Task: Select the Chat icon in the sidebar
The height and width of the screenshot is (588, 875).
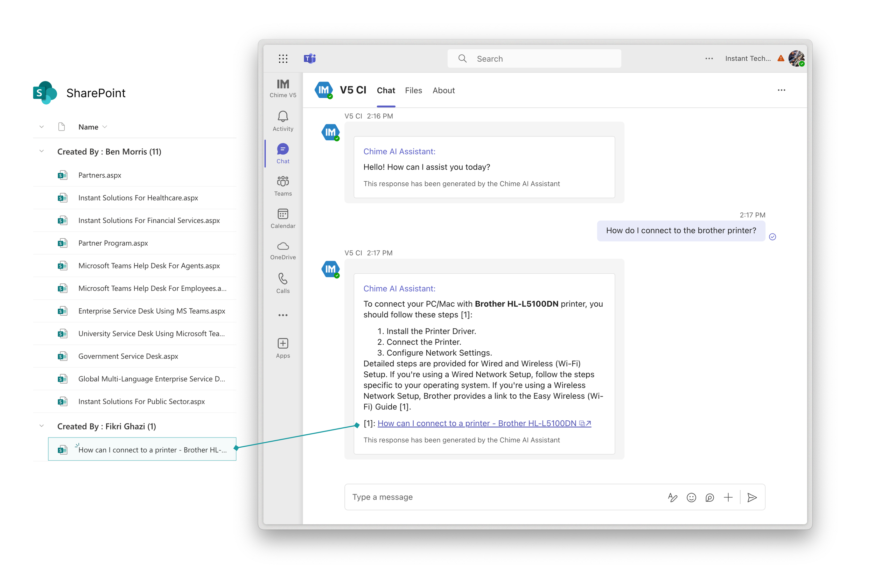Action: coord(283,153)
